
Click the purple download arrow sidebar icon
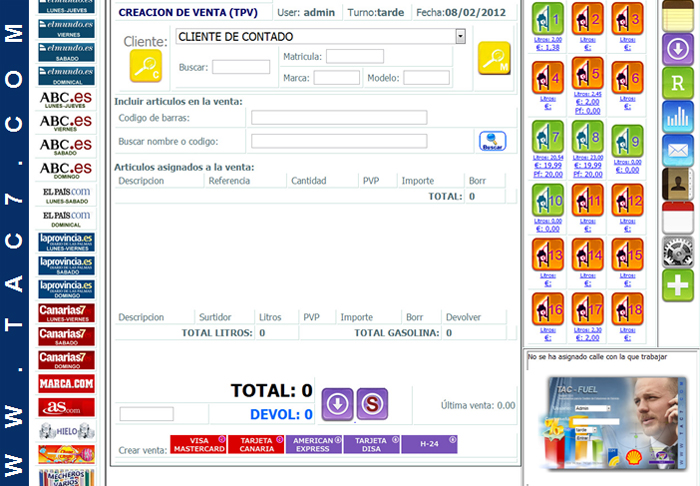[678, 49]
